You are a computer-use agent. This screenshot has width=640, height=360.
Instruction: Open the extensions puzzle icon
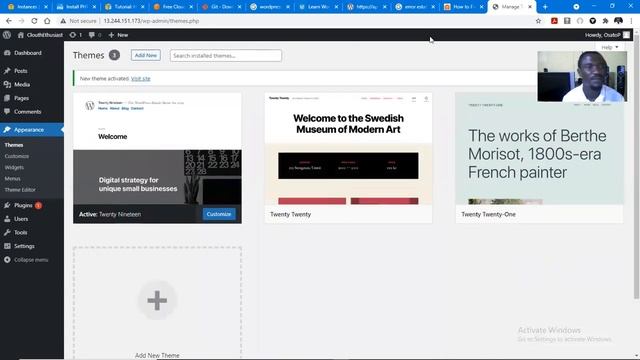click(605, 21)
